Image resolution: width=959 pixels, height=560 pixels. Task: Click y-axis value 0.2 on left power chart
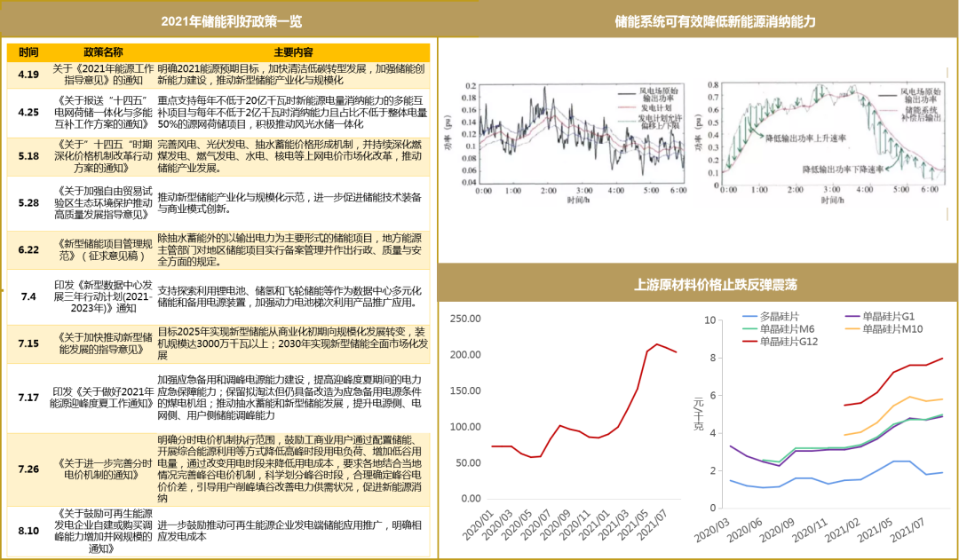(470, 86)
